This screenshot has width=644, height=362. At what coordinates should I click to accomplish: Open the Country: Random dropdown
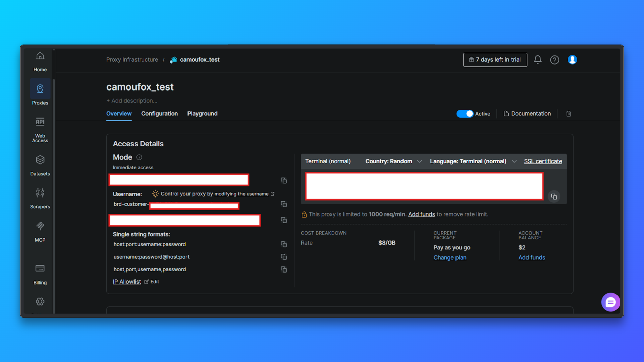[392, 161]
